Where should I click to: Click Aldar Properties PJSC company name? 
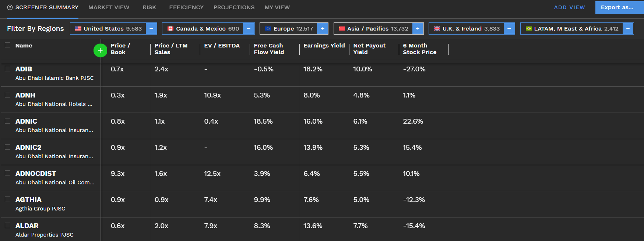tap(44, 235)
